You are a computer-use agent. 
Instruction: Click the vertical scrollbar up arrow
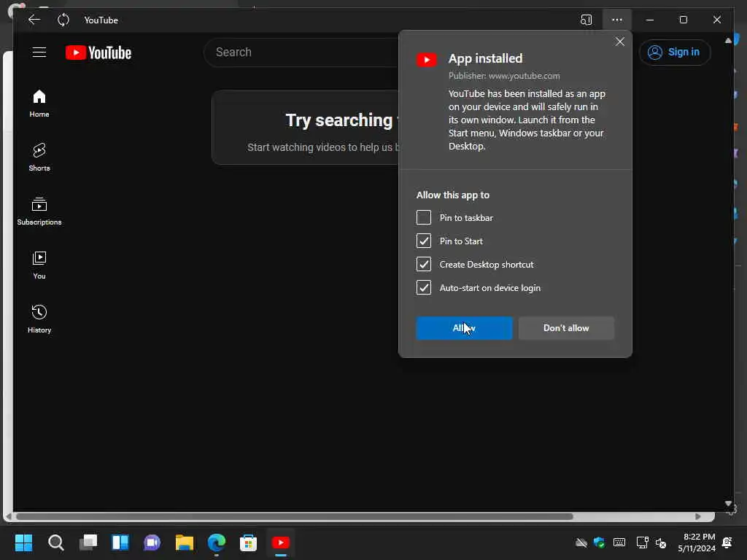728,41
